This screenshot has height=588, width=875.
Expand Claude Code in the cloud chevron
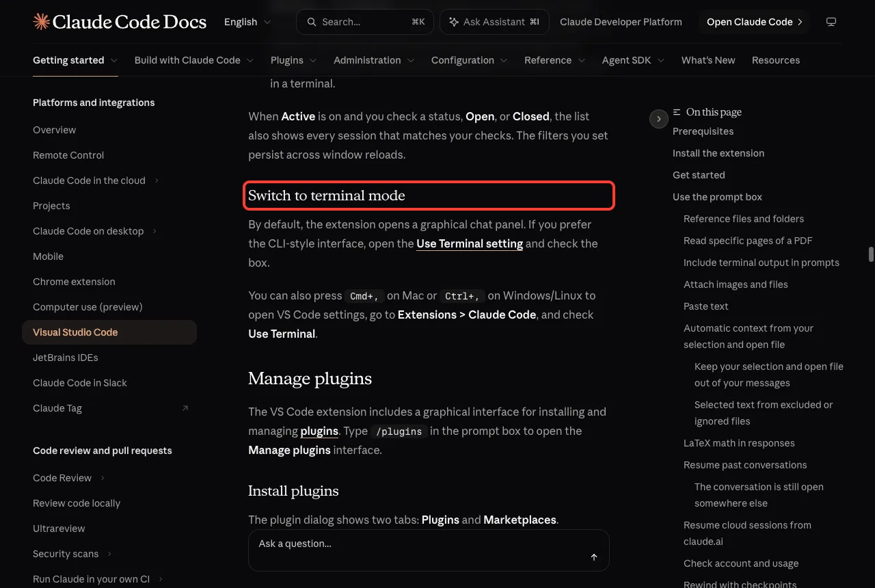pos(157,181)
